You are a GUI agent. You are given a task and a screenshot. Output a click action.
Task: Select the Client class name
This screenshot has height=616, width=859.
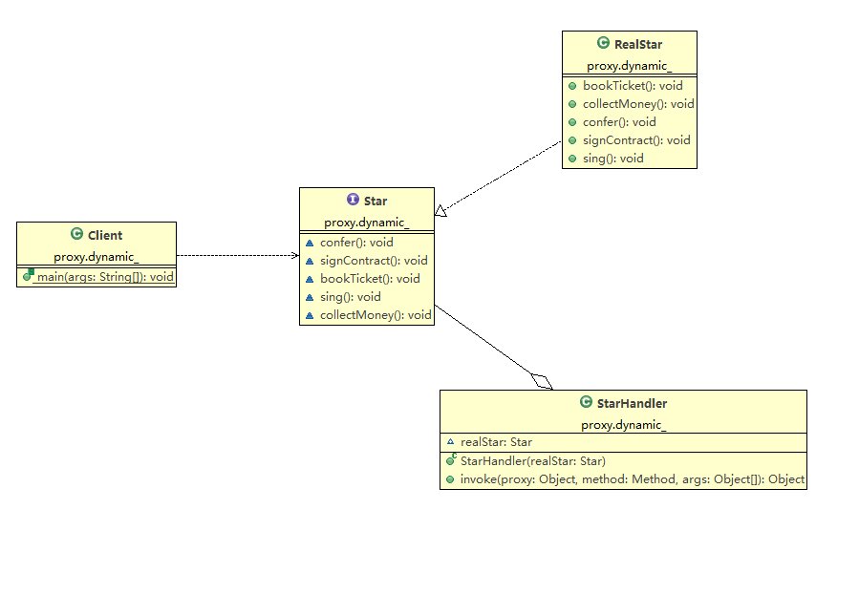[105, 236]
